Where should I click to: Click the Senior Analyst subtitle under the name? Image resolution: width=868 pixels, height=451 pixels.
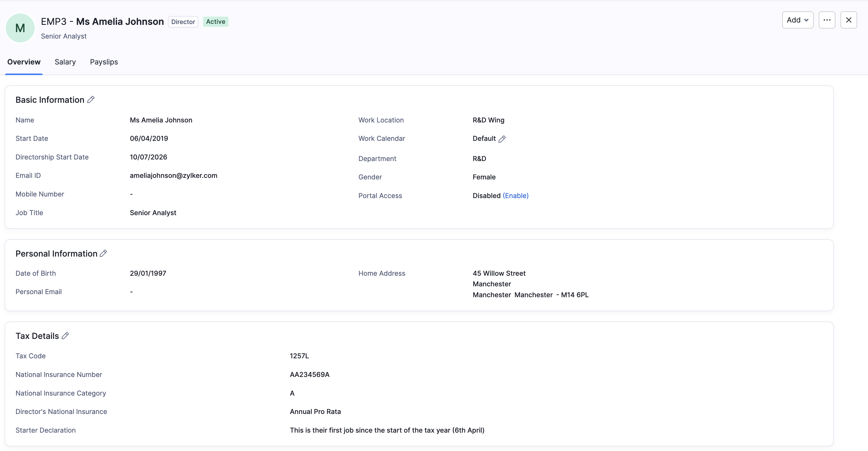(x=64, y=36)
